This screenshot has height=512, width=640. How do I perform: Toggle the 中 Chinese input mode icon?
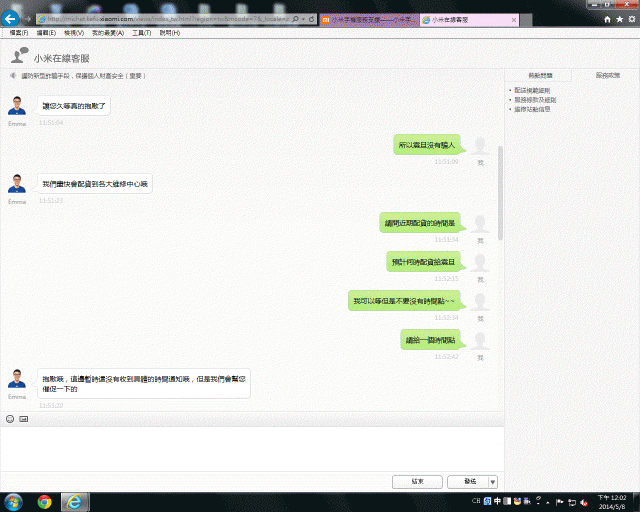[497, 501]
